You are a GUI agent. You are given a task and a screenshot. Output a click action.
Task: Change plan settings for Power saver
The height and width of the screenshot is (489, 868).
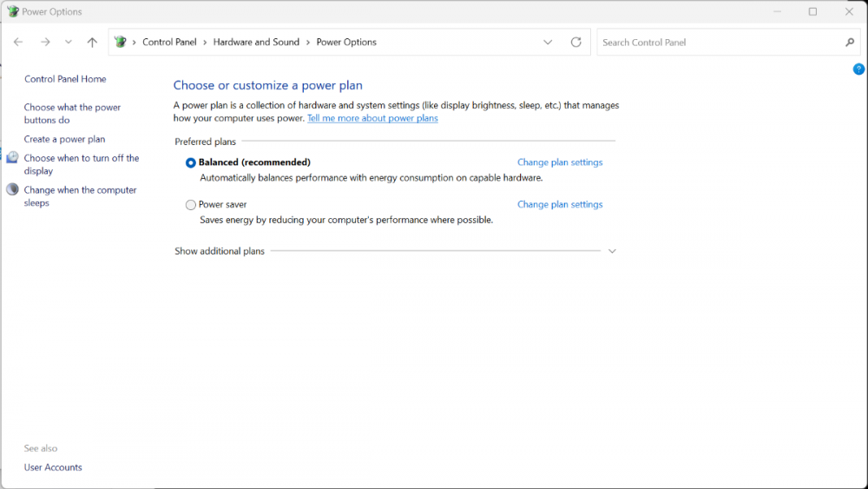(560, 205)
